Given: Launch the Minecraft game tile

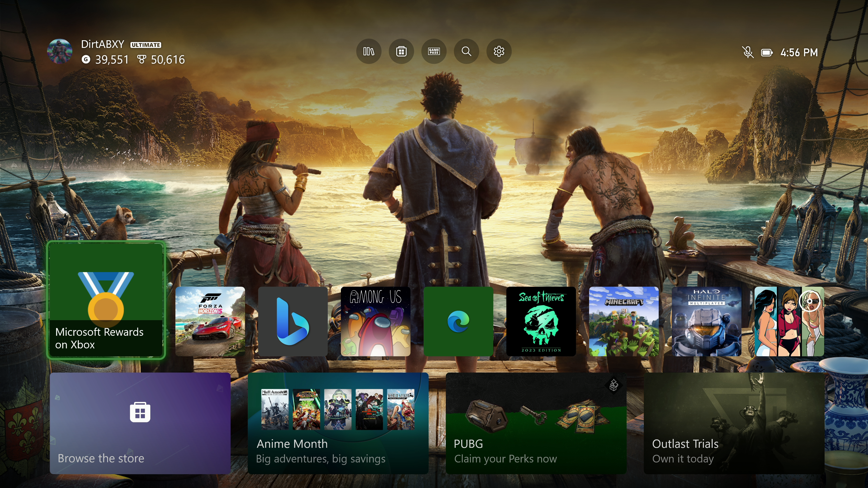Looking at the screenshot, I should (623, 321).
